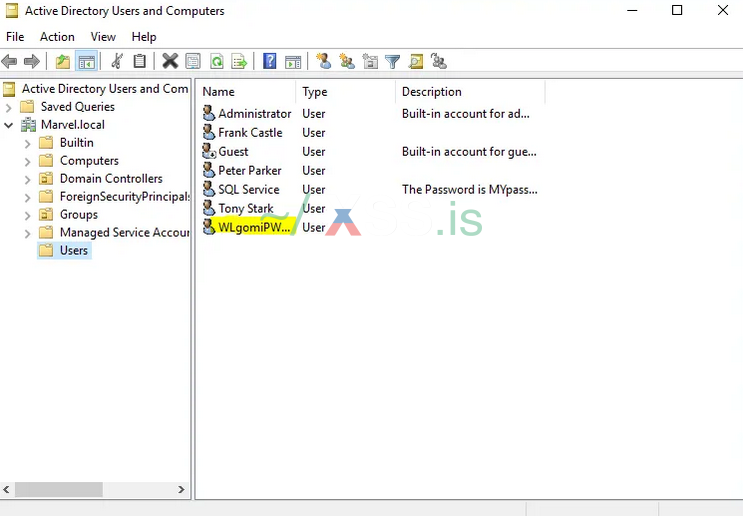Expand the Builtin container arrow
The image size is (743, 516).
point(27,144)
